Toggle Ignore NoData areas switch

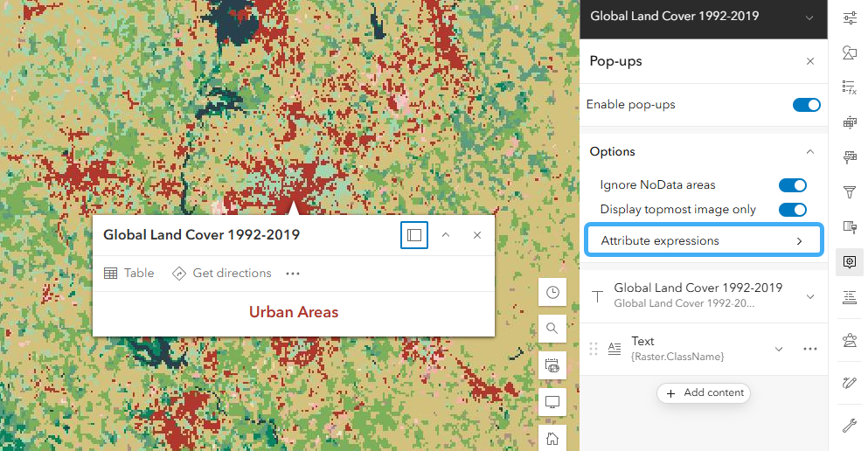tap(793, 184)
